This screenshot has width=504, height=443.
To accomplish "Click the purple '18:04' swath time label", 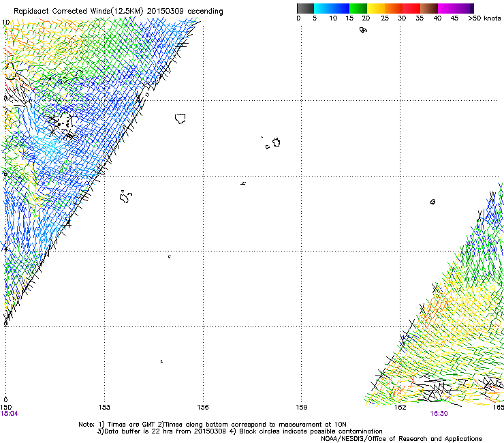I will 10,414.
